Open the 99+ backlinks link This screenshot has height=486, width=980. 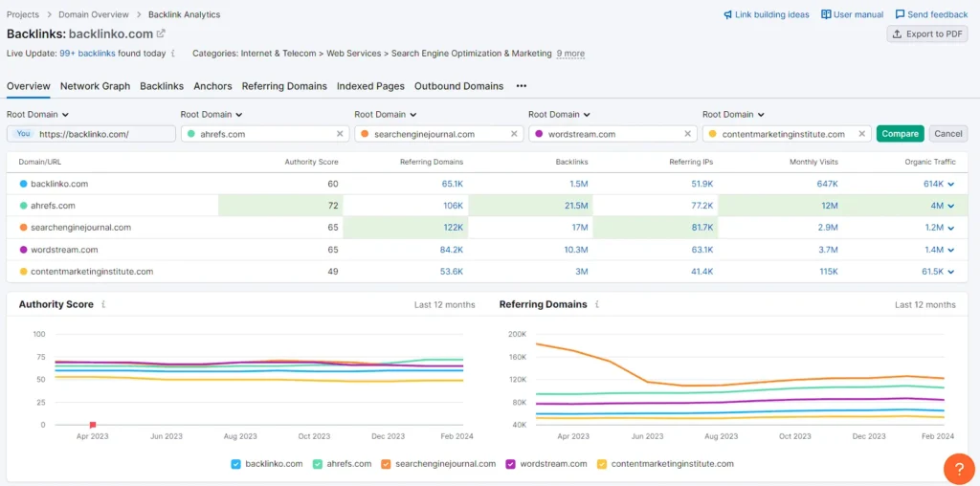coord(87,54)
